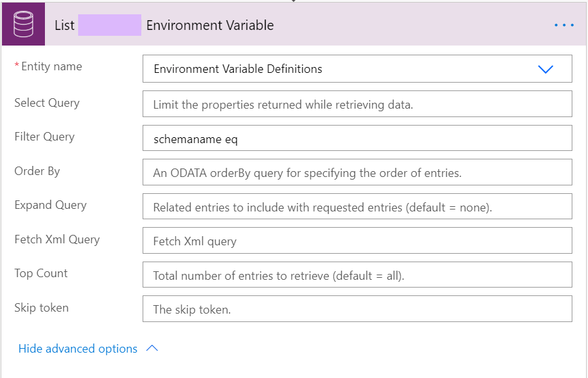This screenshot has height=378, width=588.
Task: Open the ellipsis menu for this action
Action: tap(564, 25)
